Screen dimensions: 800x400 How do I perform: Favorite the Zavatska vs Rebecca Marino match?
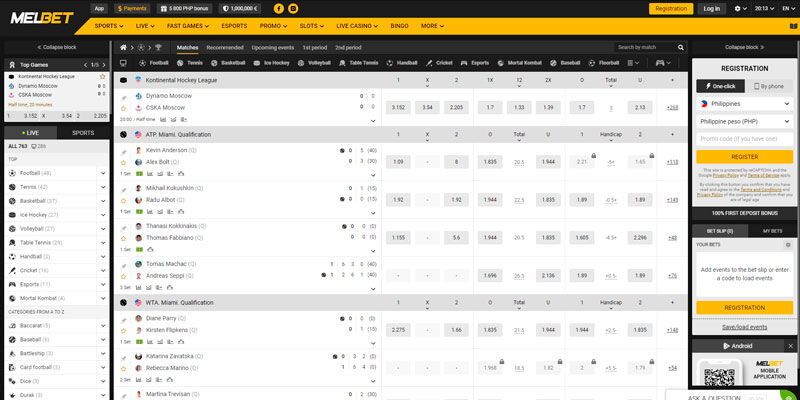click(123, 368)
